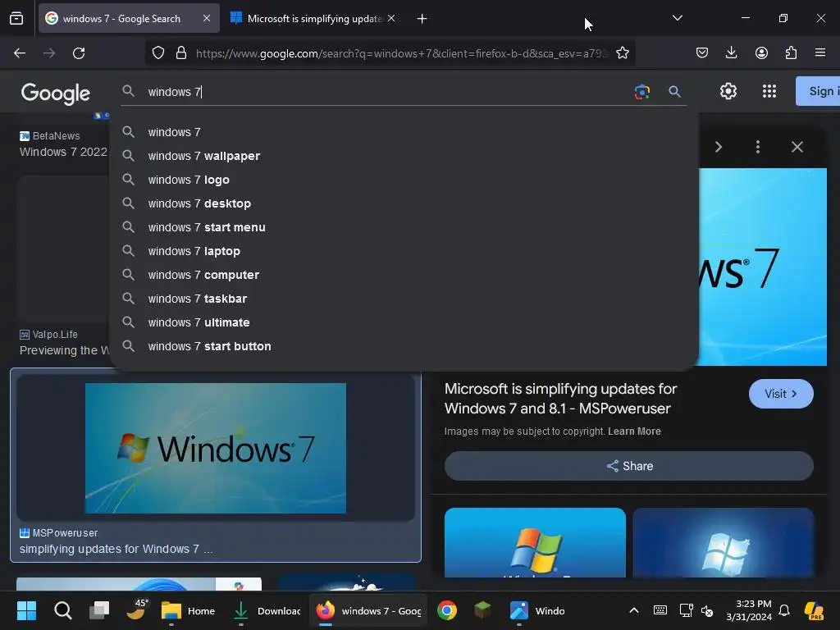Close the Microsoft is simplifying tab
The image size is (840, 630).
(x=391, y=18)
